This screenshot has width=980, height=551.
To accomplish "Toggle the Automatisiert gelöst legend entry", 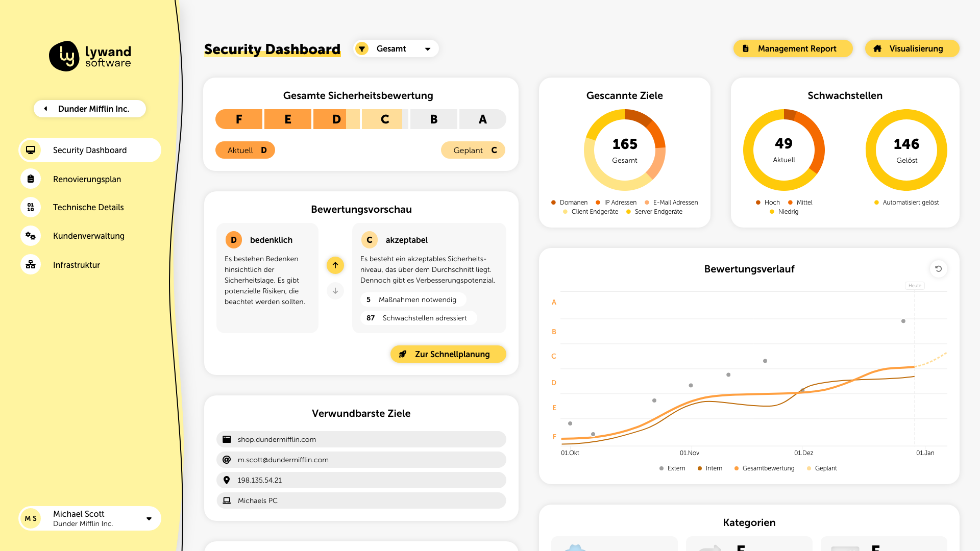I will coord(906,203).
